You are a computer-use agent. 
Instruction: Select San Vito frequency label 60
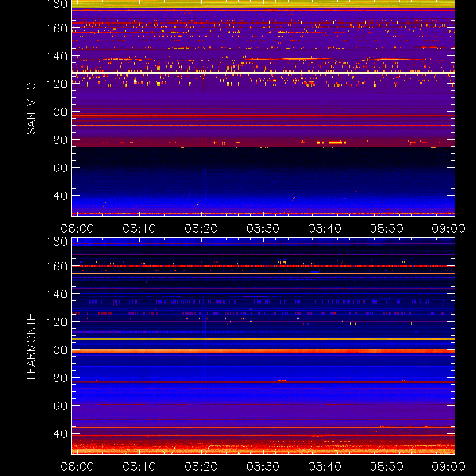click(60, 168)
